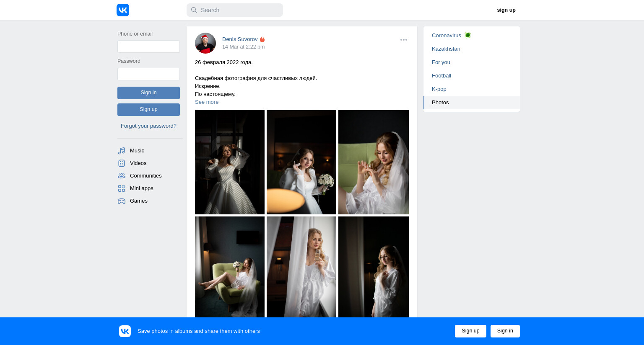Go to Videos in the left menu
Screen dimensions: 644x345
click(138, 163)
